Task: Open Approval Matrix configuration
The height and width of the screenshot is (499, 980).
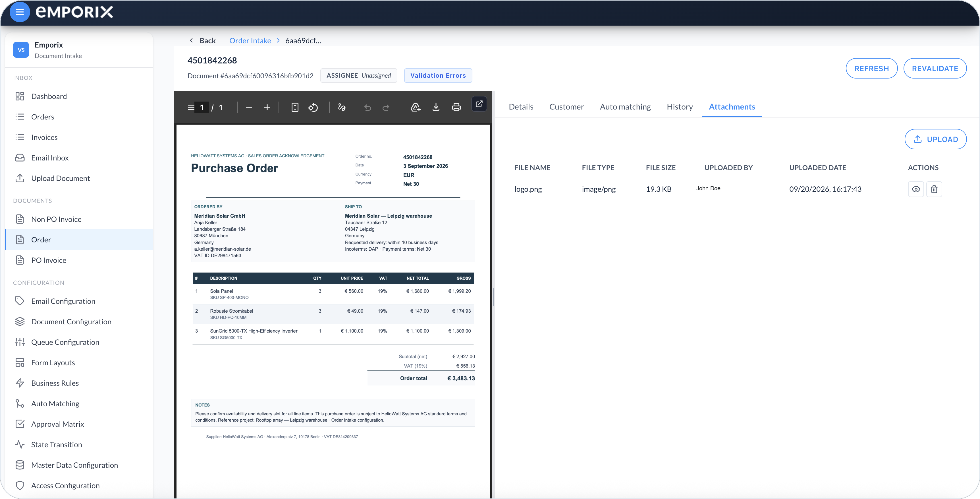Action: tap(79, 424)
